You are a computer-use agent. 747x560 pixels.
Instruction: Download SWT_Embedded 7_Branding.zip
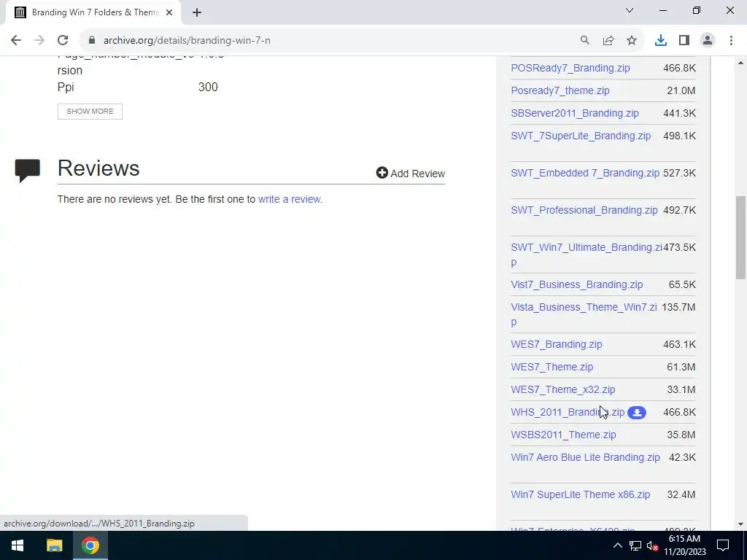coord(585,173)
